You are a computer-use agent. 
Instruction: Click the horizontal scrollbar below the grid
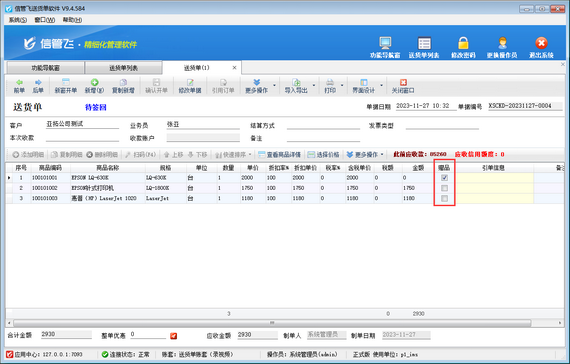tap(272, 323)
